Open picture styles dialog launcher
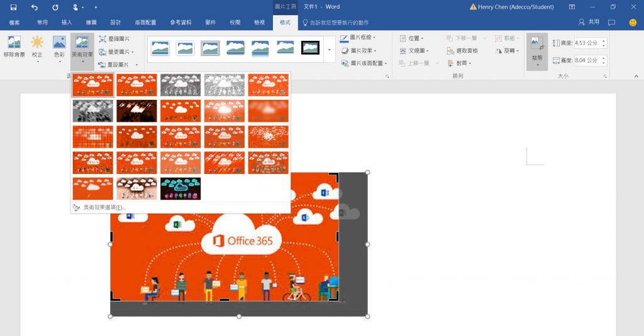This screenshot has width=644, height=336. (387, 77)
